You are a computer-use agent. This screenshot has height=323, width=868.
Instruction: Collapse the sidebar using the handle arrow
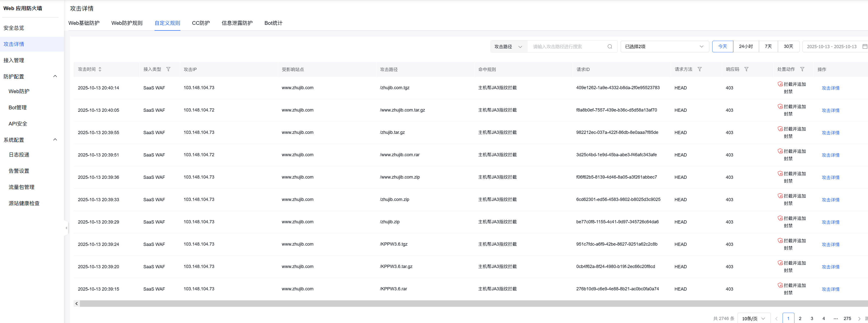[x=66, y=228]
